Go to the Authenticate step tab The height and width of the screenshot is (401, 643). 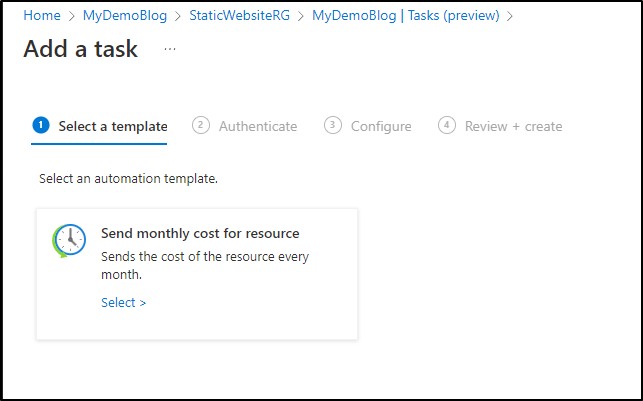[245, 126]
